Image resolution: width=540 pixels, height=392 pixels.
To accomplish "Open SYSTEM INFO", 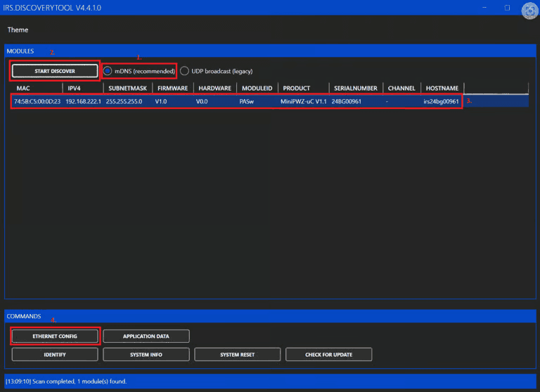I will [x=146, y=355].
